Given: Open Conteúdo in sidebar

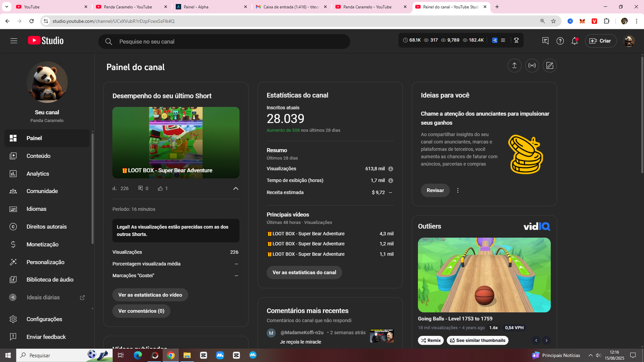Looking at the screenshot, I should coord(47,156).
